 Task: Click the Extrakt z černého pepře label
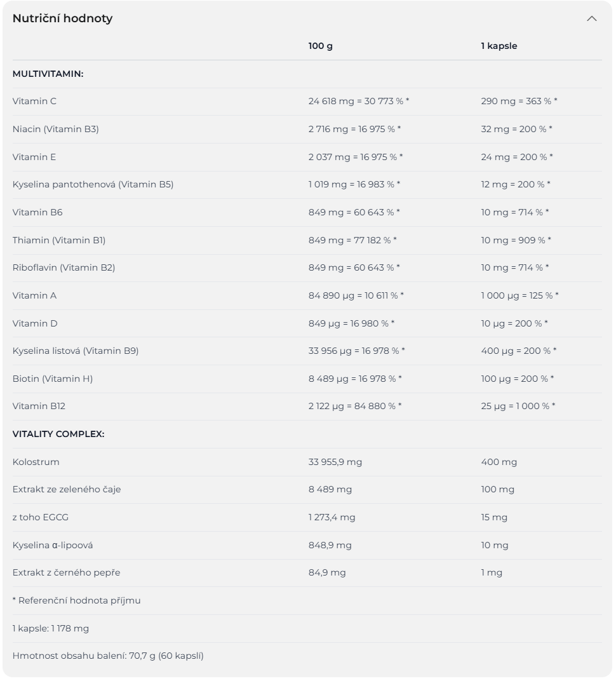point(66,572)
